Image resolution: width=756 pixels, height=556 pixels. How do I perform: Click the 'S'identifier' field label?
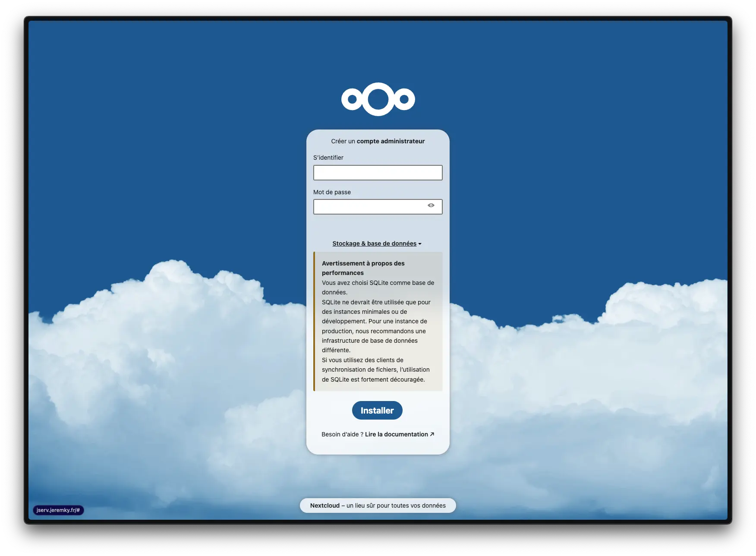pos(328,158)
